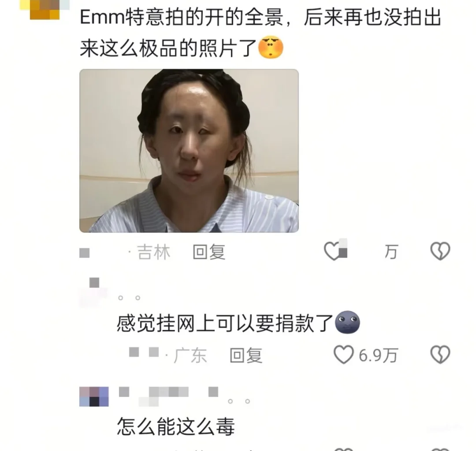Tap the 广东 location label
This screenshot has width=476, height=451.
[x=190, y=355]
